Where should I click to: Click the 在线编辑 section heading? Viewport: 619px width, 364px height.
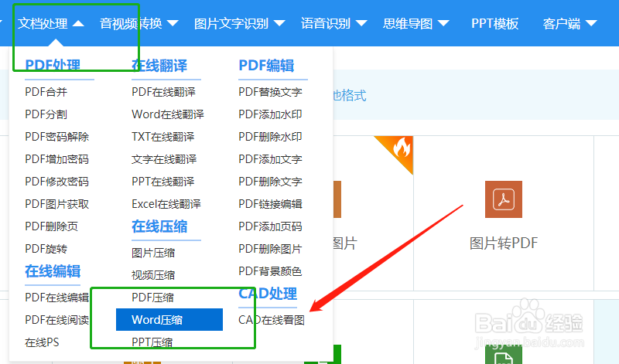point(53,271)
